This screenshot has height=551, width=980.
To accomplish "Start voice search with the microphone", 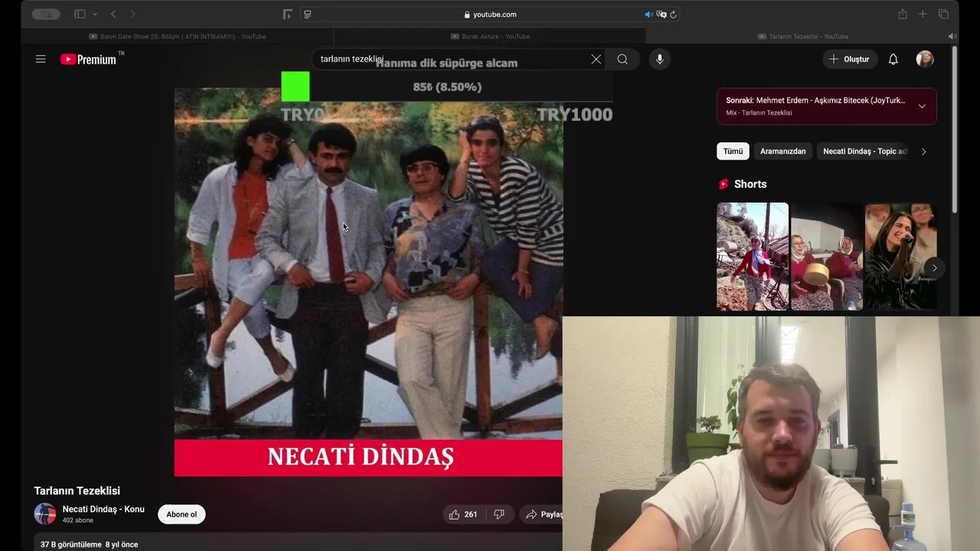I will click(x=659, y=59).
